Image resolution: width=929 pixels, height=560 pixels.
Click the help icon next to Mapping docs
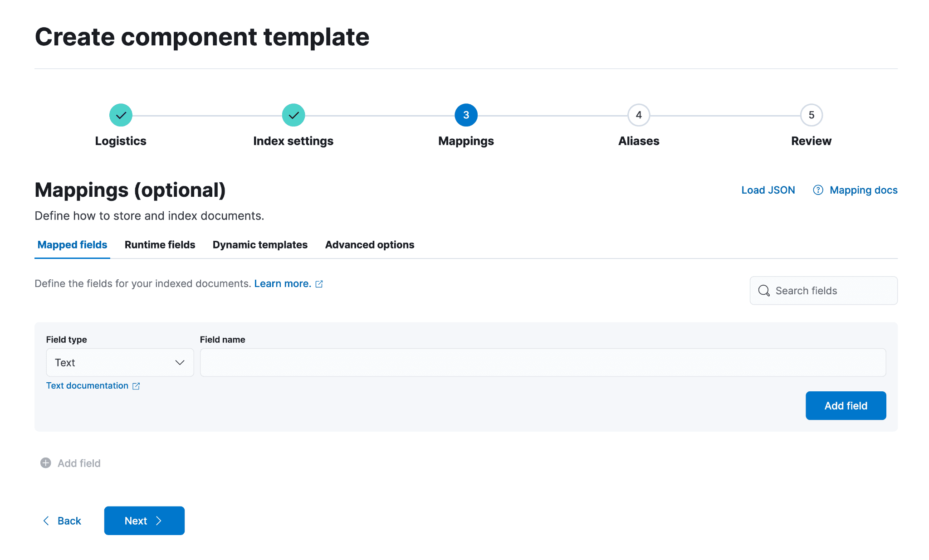tap(818, 190)
